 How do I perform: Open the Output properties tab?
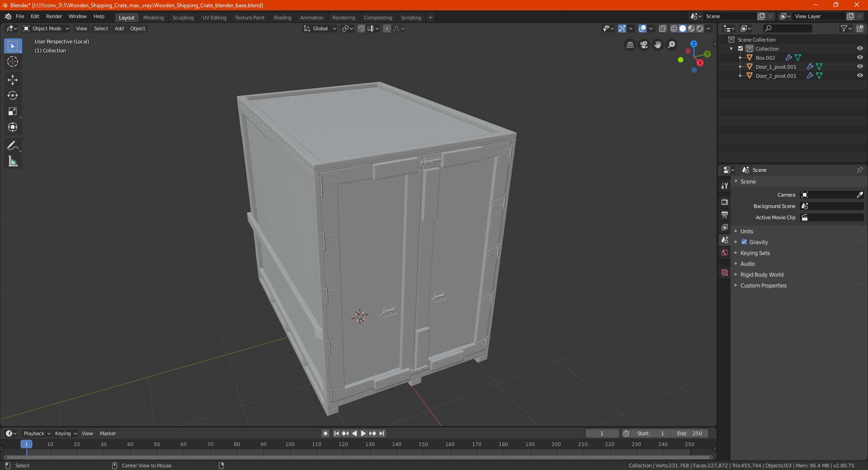pyautogui.click(x=725, y=214)
